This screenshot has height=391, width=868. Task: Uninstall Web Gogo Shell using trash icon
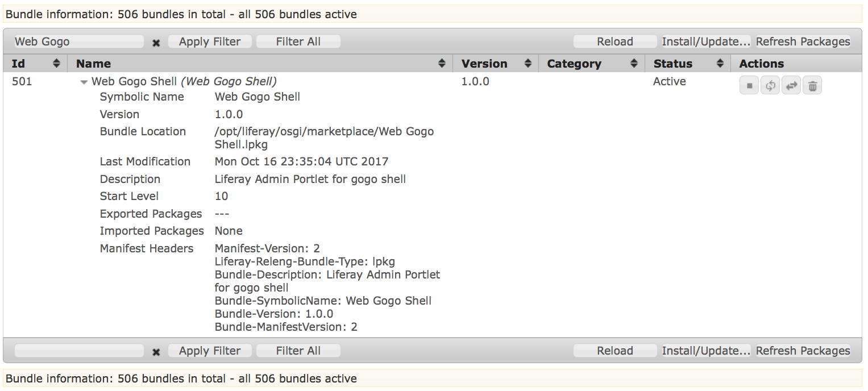coord(812,86)
